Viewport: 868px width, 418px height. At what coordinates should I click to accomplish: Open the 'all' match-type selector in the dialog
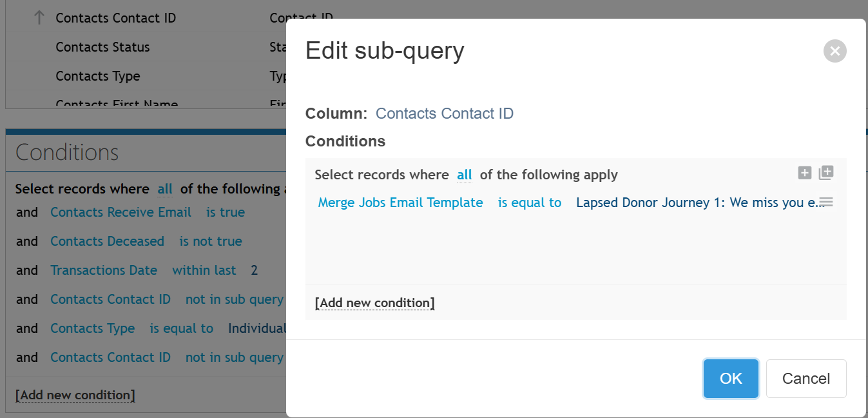(x=465, y=175)
